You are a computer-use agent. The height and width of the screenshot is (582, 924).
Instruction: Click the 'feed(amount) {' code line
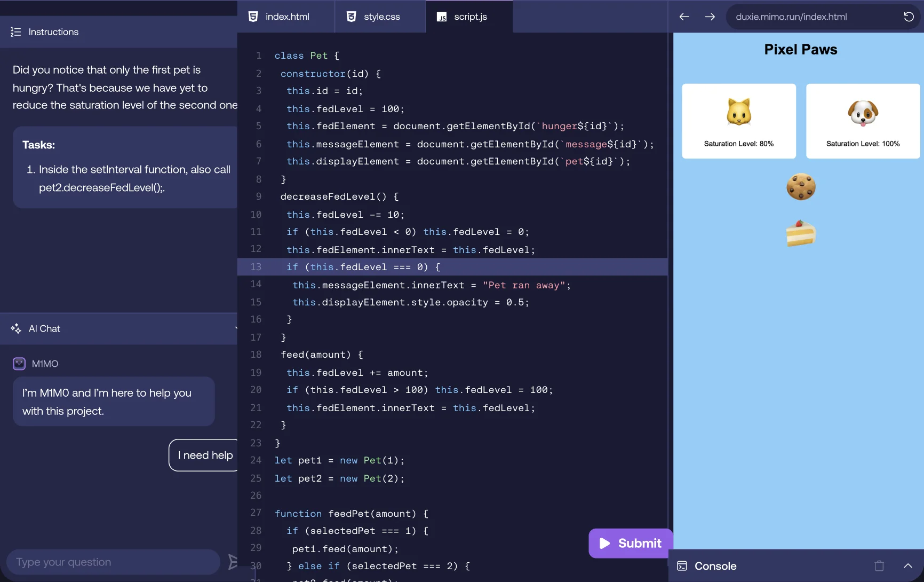pyautogui.click(x=322, y=355)
